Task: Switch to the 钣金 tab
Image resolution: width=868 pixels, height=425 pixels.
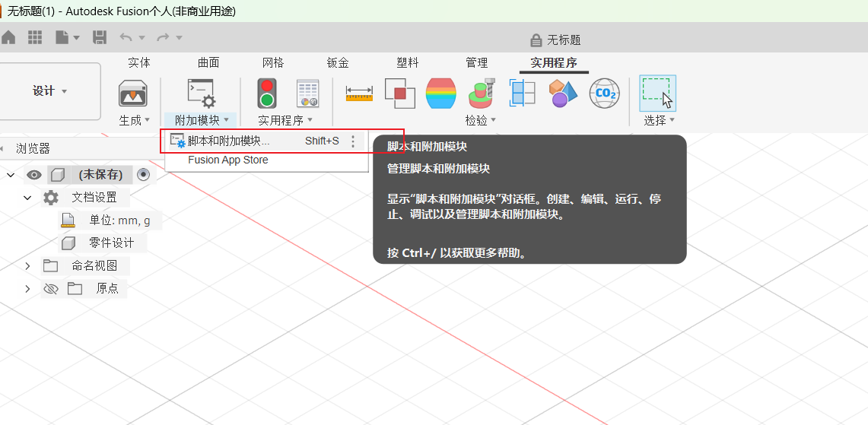Action: (338, 62)
